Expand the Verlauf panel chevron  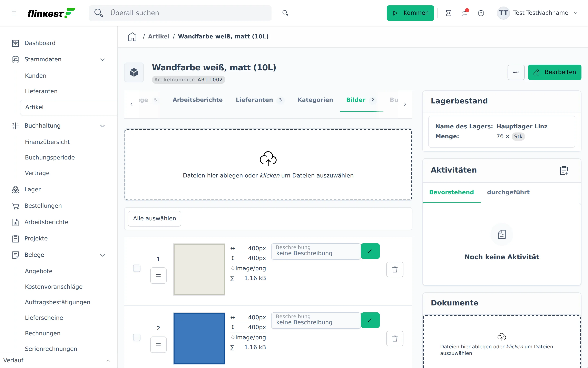tap(108, 360)
